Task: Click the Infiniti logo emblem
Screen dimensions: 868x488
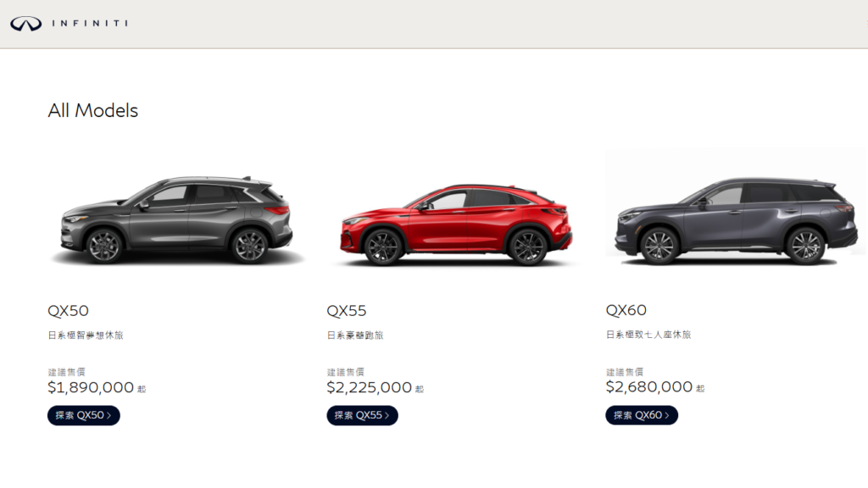Action: (x=25, y=23)
